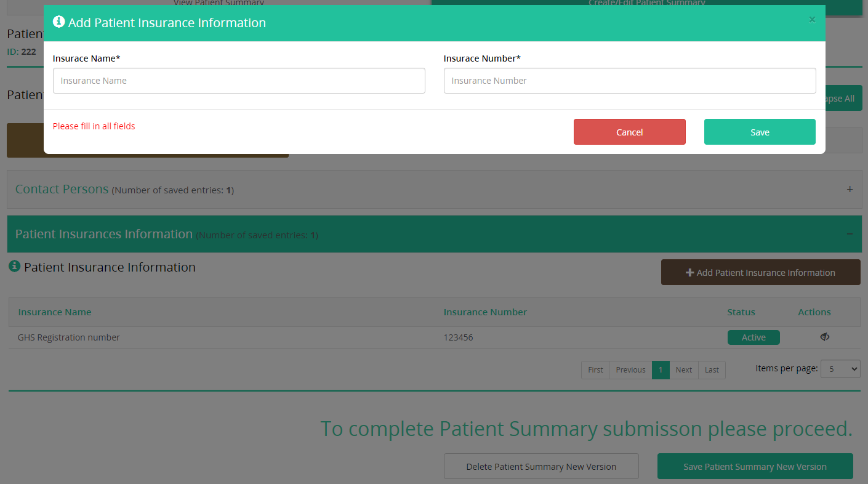The width and height of the screenshot is (868, 484).
Task: Click the eye-slash icon for GHS Registration row
Action: [x=824, y=337]
